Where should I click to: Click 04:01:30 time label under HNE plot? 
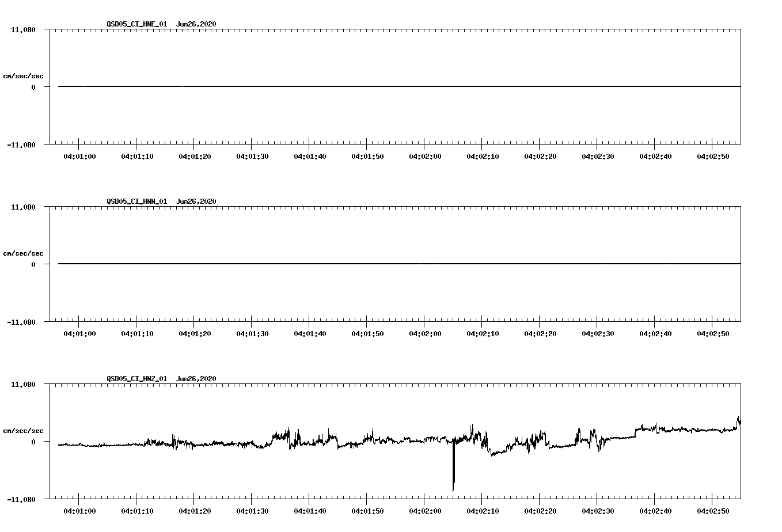(252, 157)
